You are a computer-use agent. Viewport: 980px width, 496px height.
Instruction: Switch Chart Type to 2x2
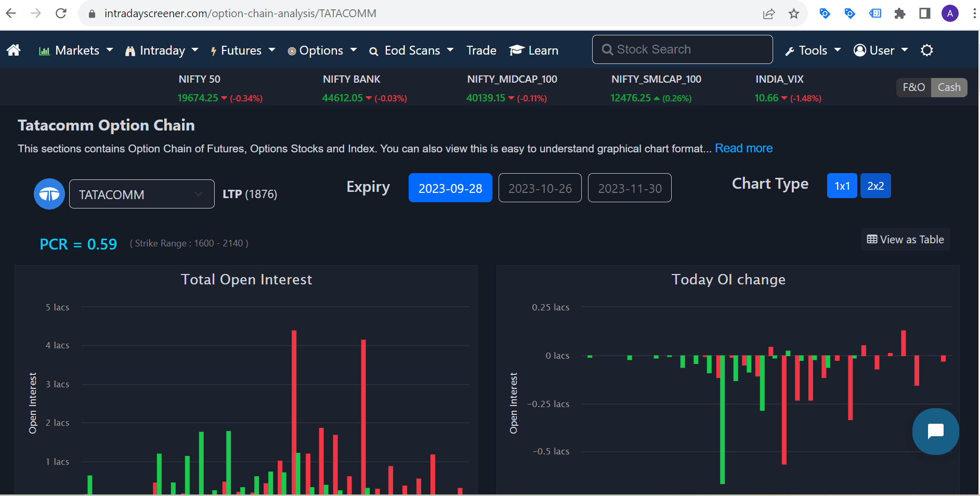[x=876, y=186]
